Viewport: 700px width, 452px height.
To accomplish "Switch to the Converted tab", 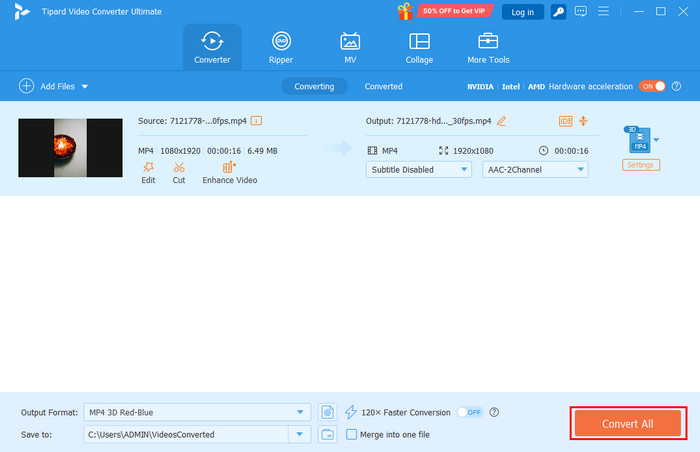I will tap(383, 87).
